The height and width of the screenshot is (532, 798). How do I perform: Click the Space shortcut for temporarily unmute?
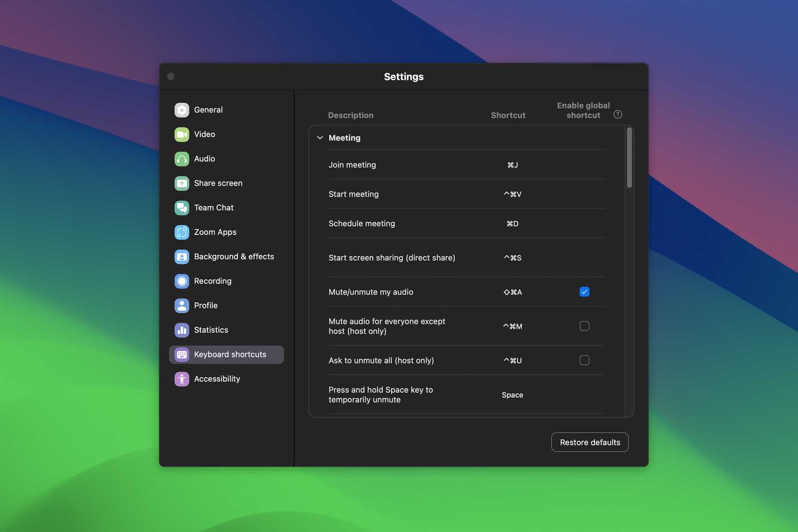(x=512, y=395)
